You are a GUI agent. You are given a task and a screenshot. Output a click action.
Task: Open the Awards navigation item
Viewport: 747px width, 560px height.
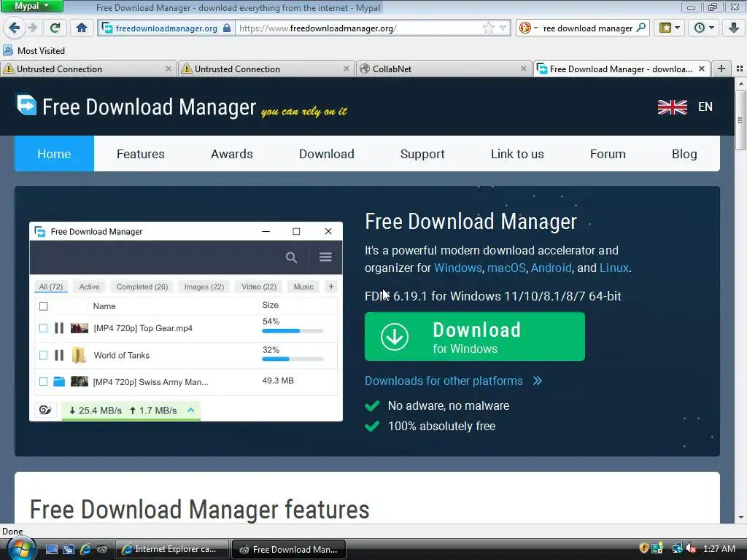(231, 154)
